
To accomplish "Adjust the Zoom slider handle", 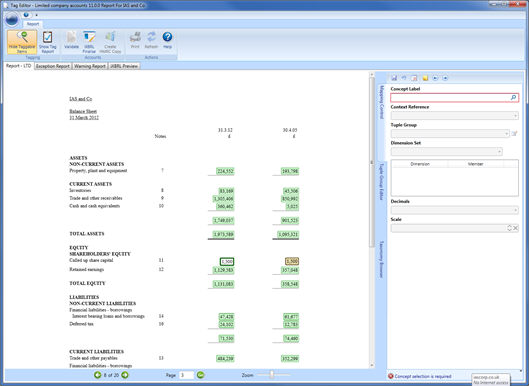I will point(272,375).
